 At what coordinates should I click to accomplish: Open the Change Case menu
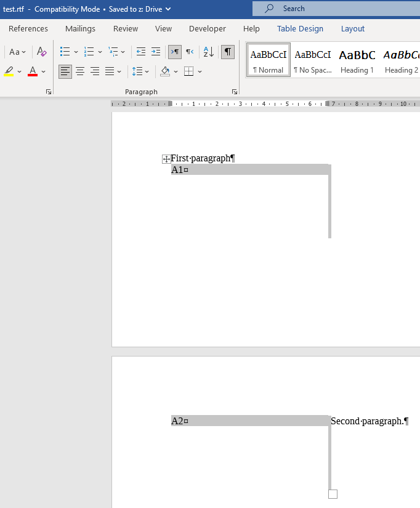point(17,52)
